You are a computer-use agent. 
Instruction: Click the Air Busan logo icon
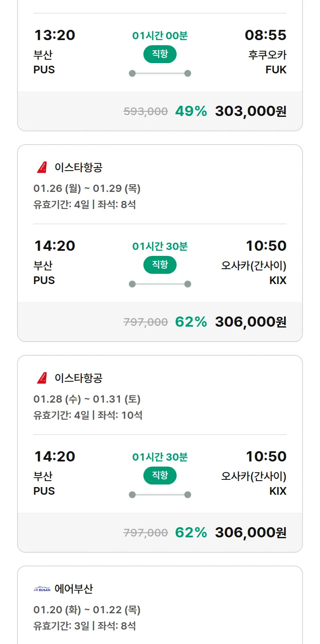coord(42,589)
